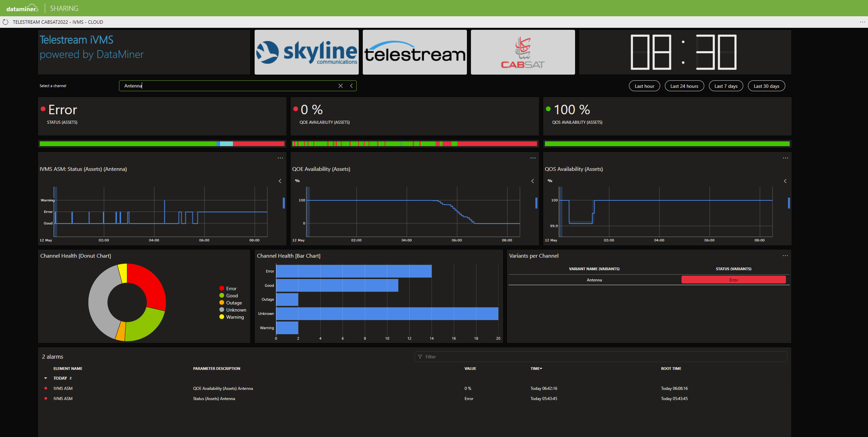Image resolution: width=868 pixels, height=437 pixels.
Task: Sort by STATUS (VARIANTS) header
Action: point(733,269)
